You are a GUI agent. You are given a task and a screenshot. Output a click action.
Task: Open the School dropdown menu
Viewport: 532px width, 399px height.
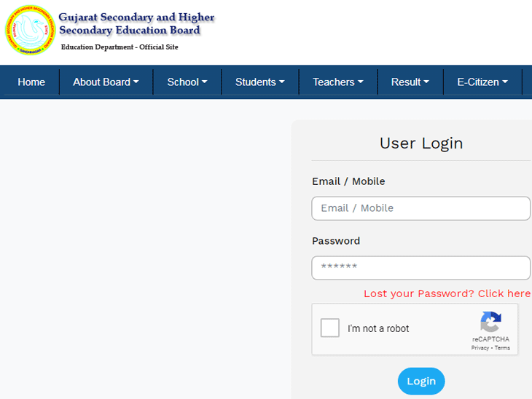[187, 82]
